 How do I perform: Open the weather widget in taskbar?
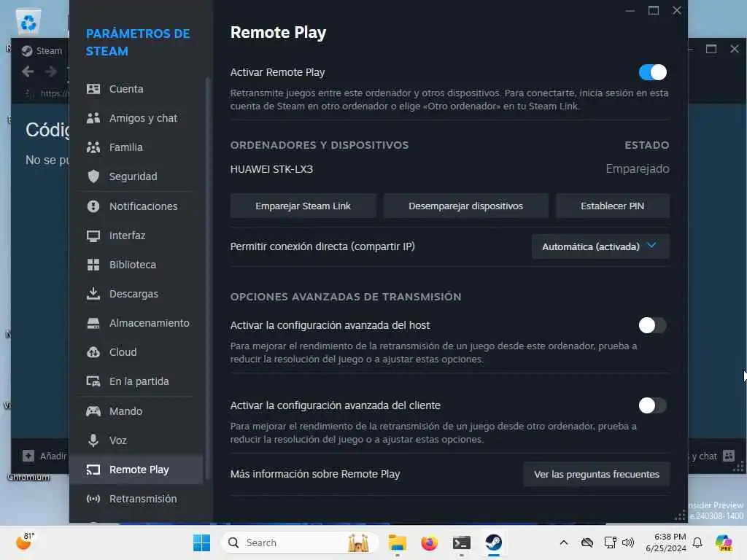point(26,542)
